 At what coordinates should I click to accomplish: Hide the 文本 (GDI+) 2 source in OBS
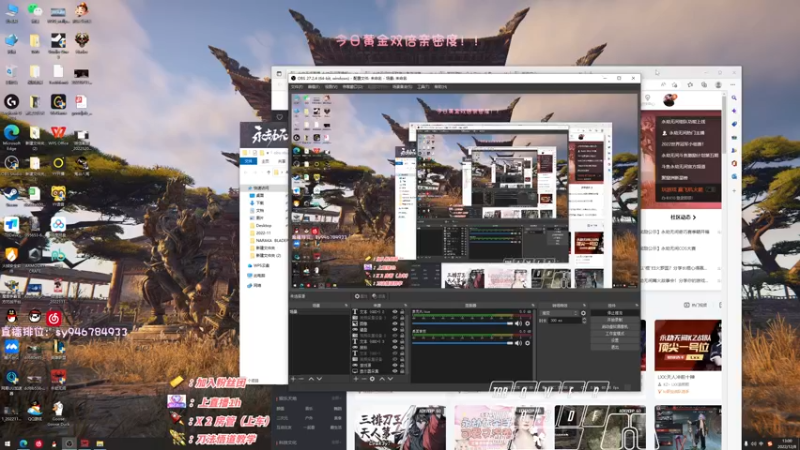pos(395,312)
